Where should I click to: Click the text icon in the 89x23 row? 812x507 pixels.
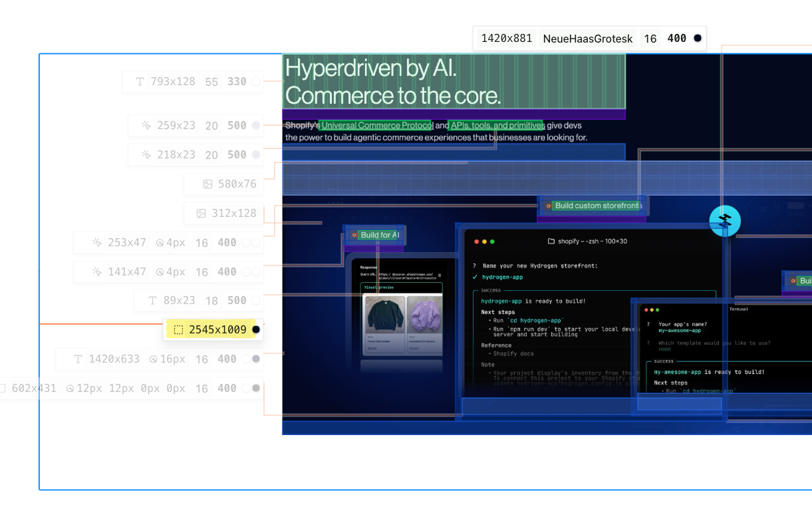point(152,301)
